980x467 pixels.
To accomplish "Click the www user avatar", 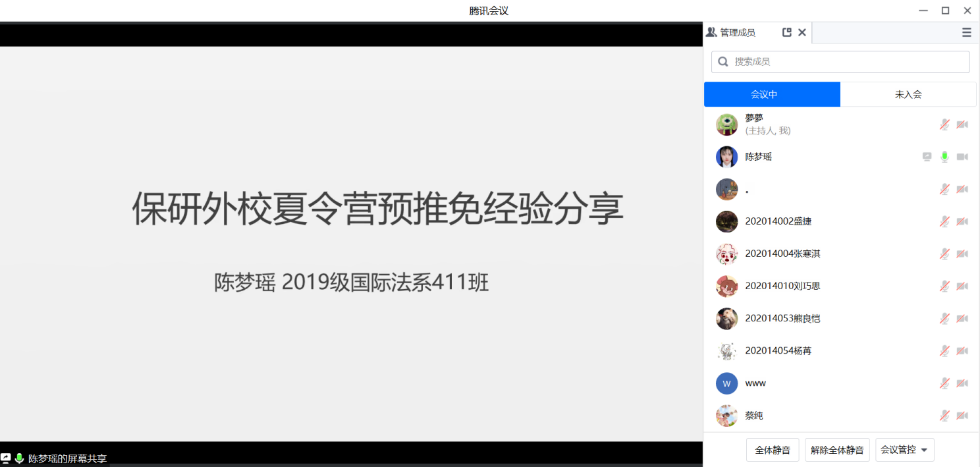I will pos(726,383).
